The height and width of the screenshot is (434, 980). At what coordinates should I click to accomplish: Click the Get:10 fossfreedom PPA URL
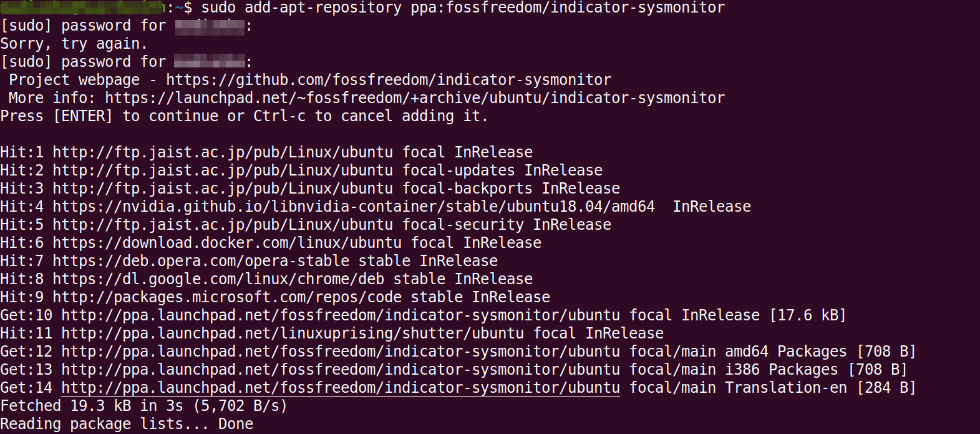pos(340,315)
